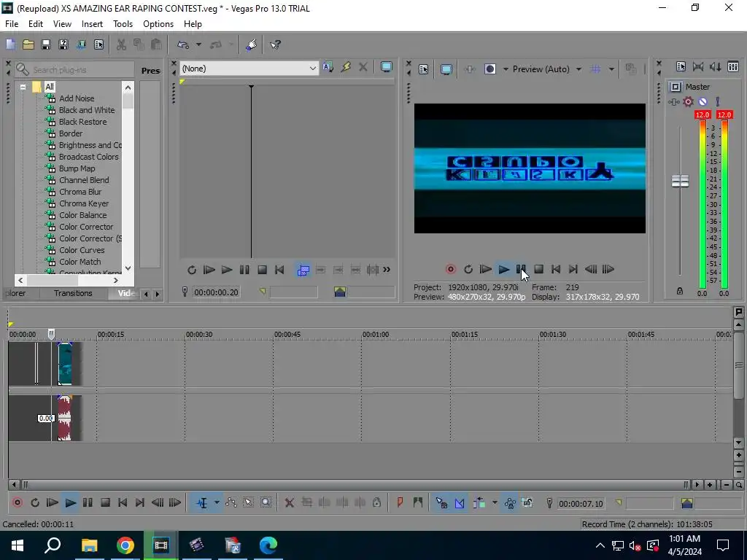Select the Bump Map plug-in

tap(77, 168)
